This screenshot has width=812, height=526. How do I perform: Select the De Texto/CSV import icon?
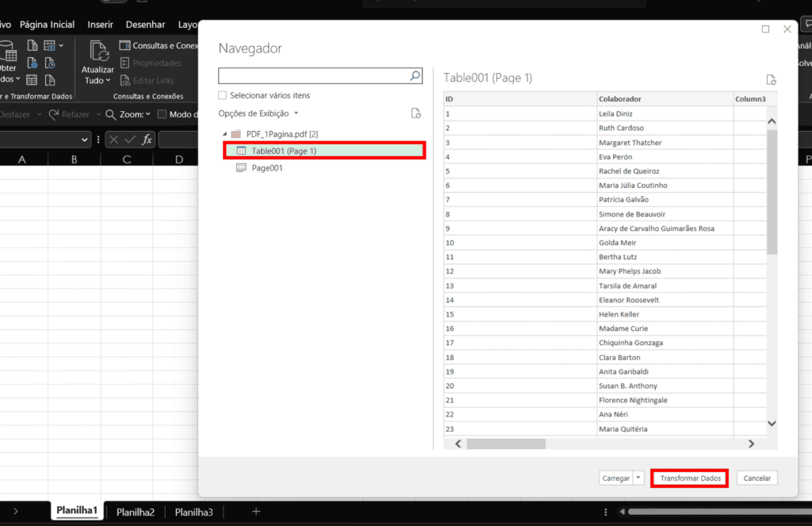(x=33, y=45)
